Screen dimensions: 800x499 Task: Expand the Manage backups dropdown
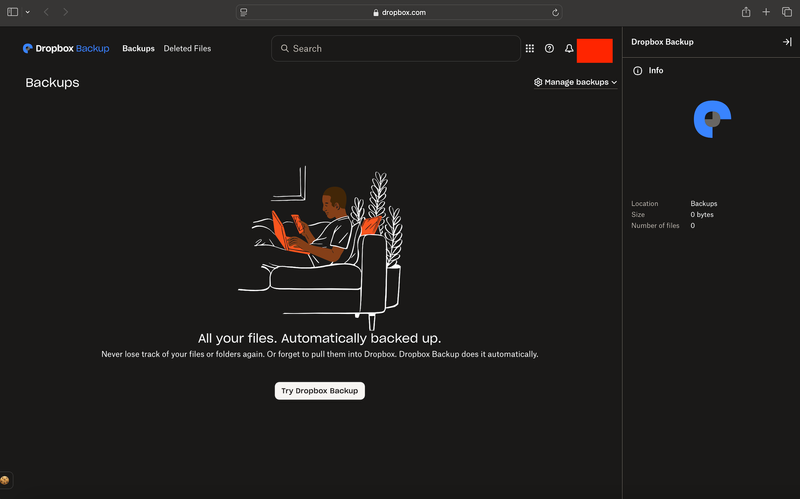pyautogui.click(x=576, y=82)
